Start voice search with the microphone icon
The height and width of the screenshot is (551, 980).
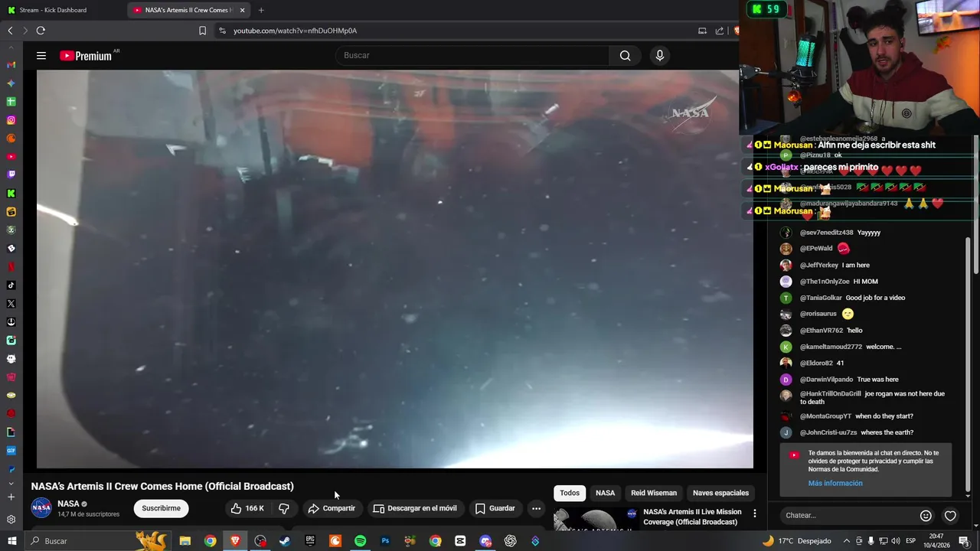click(x=660, y=56)
